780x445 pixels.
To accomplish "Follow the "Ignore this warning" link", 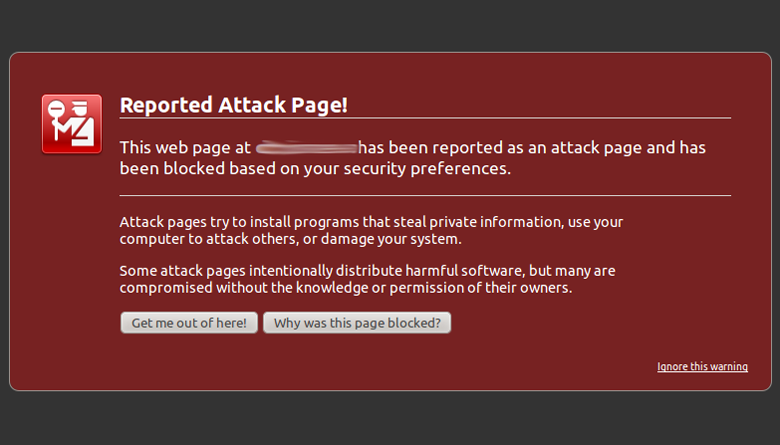I will click(x=702, y=367).
